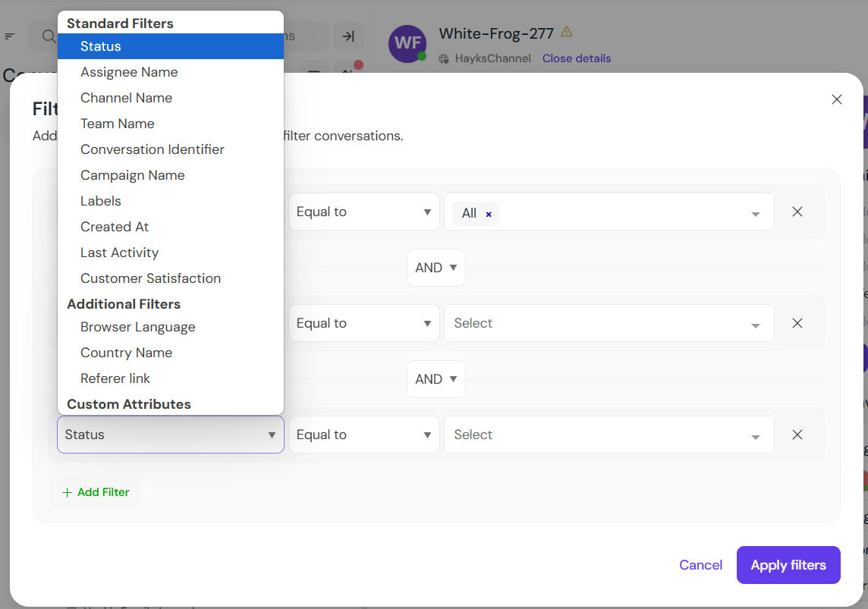The width and height of the screenshot is (868, 609).
Task: Select Assignee Name from the dropdown list
Action: pyautogui.click(x=129, y=72)
